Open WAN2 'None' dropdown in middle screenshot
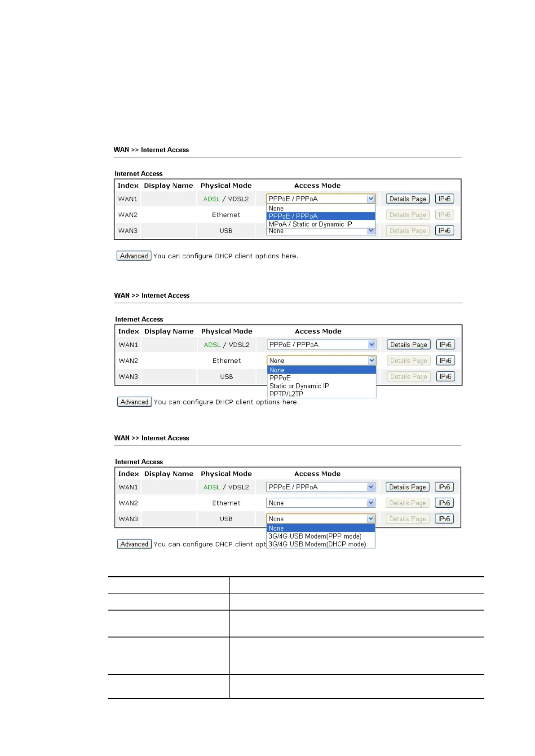Image resolution: width=535 pixels, height=756 pixels. [322, 360]
